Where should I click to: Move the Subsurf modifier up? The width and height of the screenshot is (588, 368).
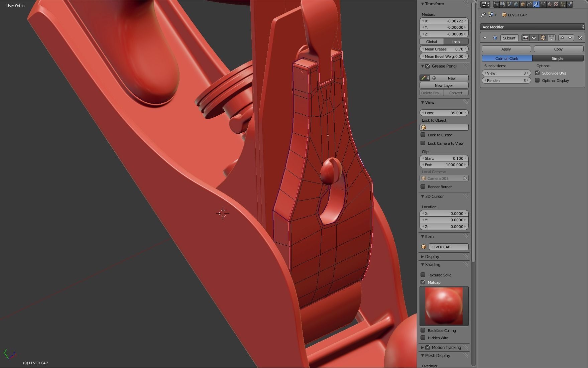[562, 38]
